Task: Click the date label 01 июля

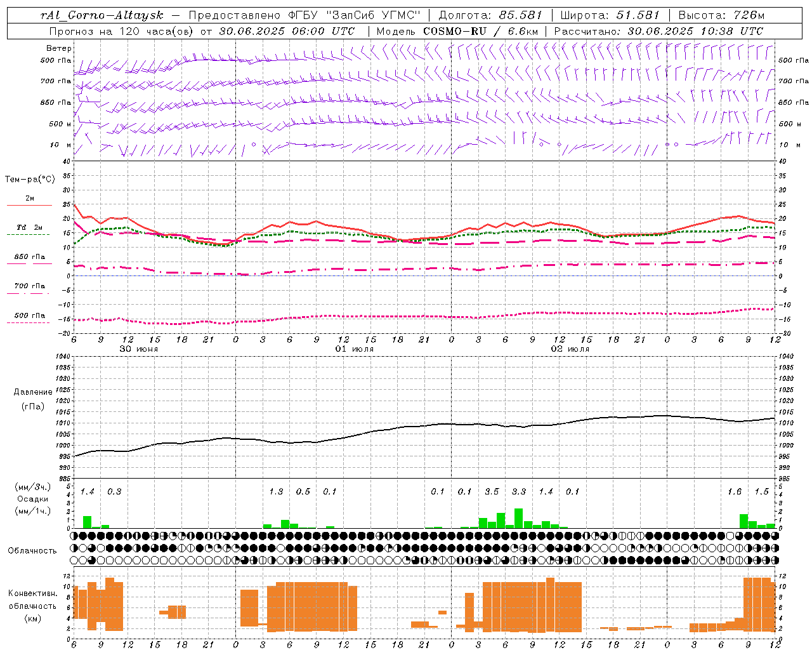Action: (x=355, y=349)
